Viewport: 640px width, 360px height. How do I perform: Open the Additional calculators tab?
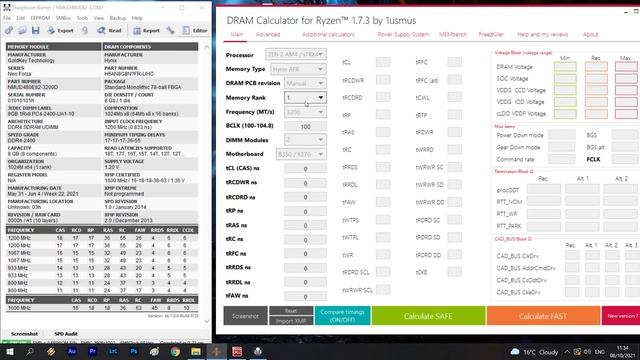328,35
